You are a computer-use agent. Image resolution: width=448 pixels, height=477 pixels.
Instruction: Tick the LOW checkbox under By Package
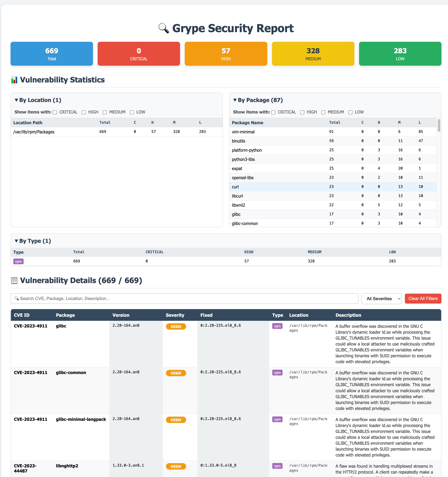click(350, 112)
